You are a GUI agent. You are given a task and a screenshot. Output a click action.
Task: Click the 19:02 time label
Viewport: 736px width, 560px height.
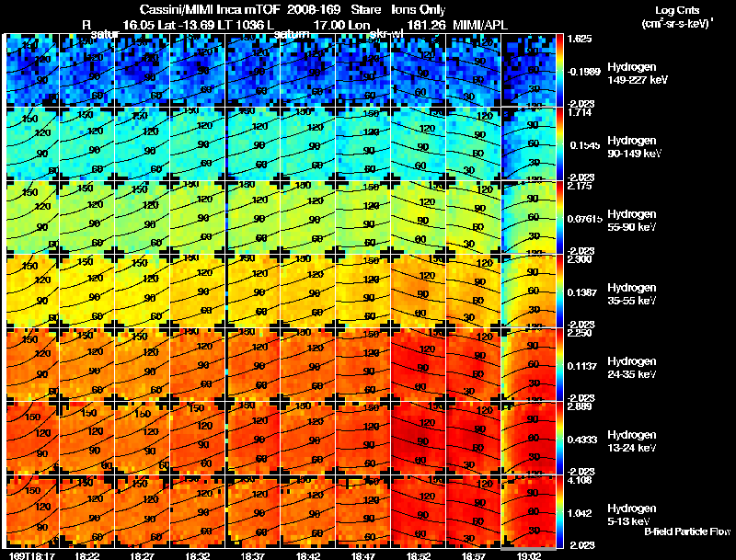coord(529,555)
